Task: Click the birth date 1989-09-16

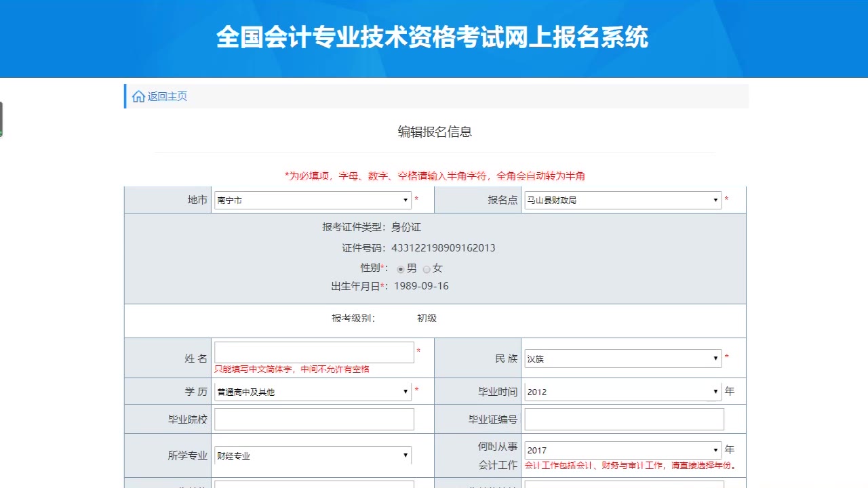Action: (x=421, y=286)
